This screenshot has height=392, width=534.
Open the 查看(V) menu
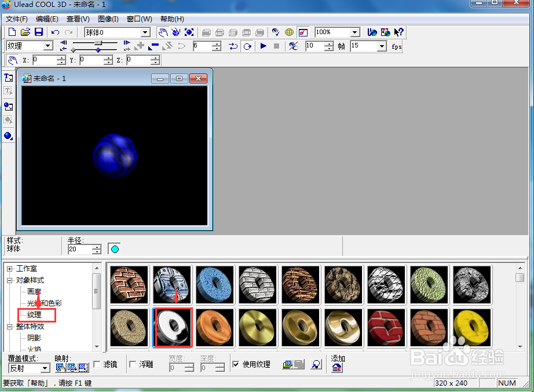tap(78, 19)
